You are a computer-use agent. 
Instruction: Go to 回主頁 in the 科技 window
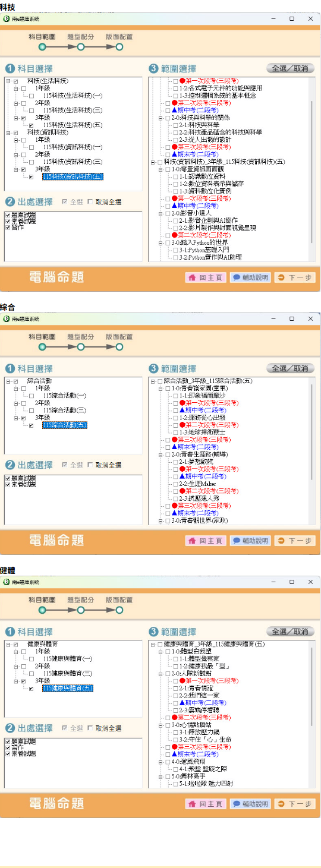(206, 277)
